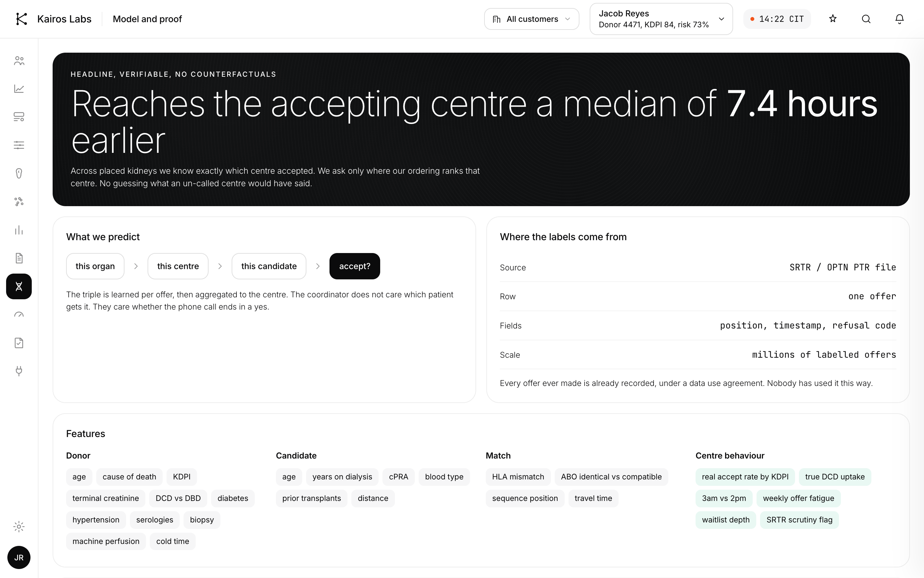
Task: Click the cause of death feature tag
Action: point(129,477)
